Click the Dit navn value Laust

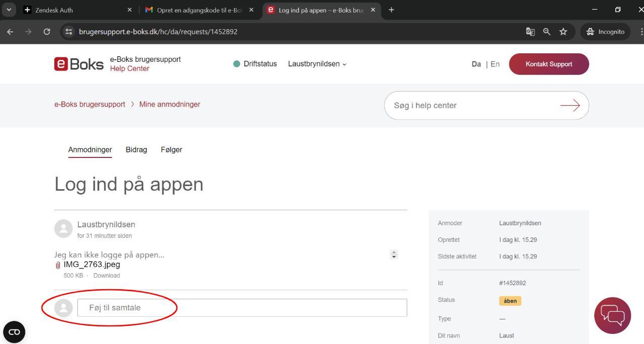tap(507, 335)
